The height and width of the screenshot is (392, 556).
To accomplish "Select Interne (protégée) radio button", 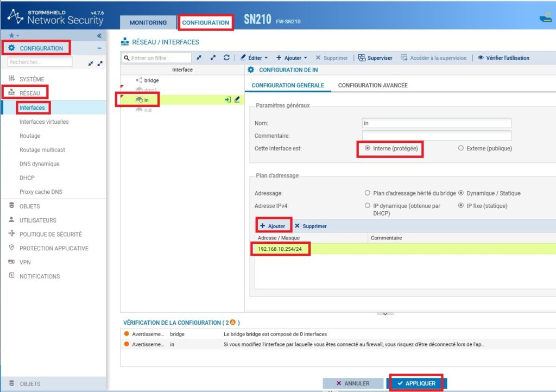I will coord(368,148).
